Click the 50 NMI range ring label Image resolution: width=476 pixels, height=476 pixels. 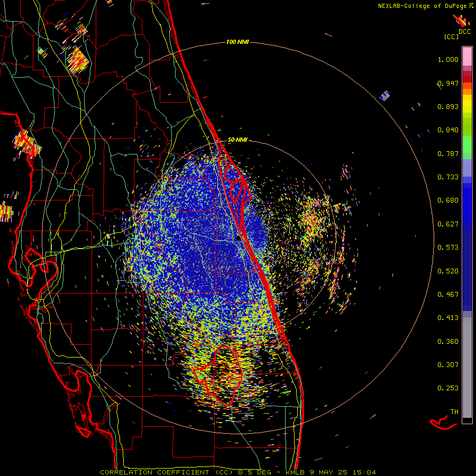pos(237,140)
